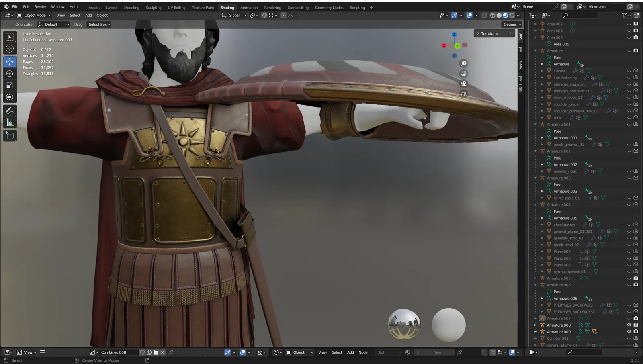
Task: Click the New material button
Action: pos(437,352)
